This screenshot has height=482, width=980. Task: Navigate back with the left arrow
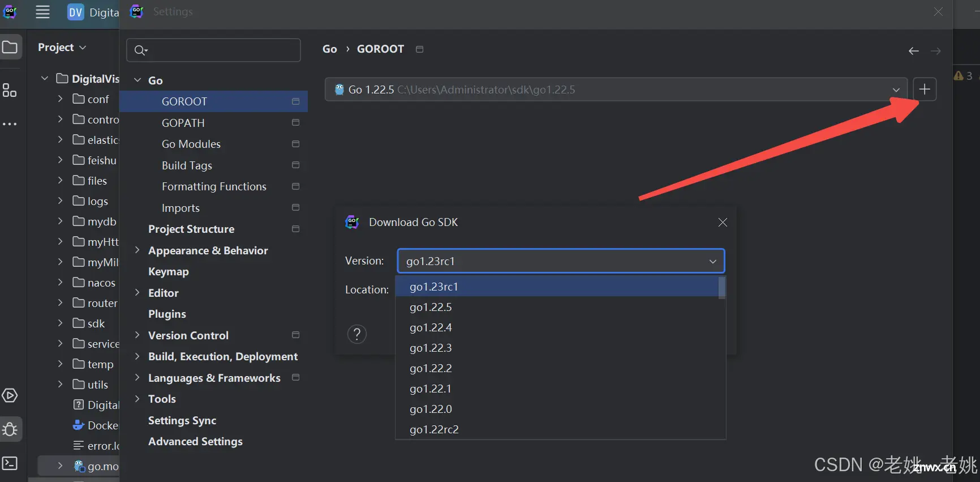pos(914,51)
